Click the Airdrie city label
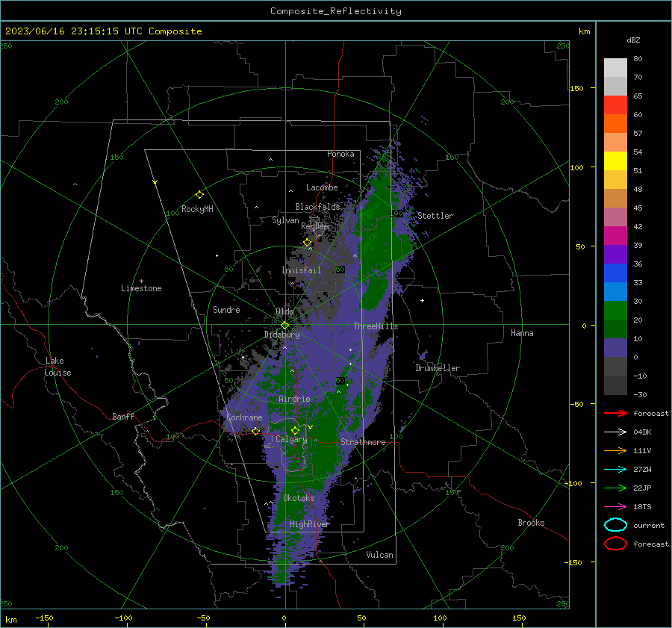This screenshot has width=672, height=628. pos(294,399)
